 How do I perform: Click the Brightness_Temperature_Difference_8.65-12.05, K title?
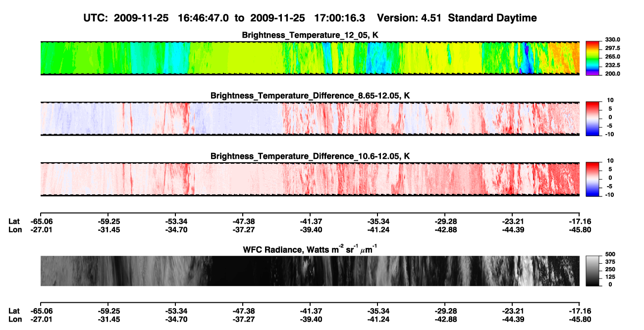(310, 95)
